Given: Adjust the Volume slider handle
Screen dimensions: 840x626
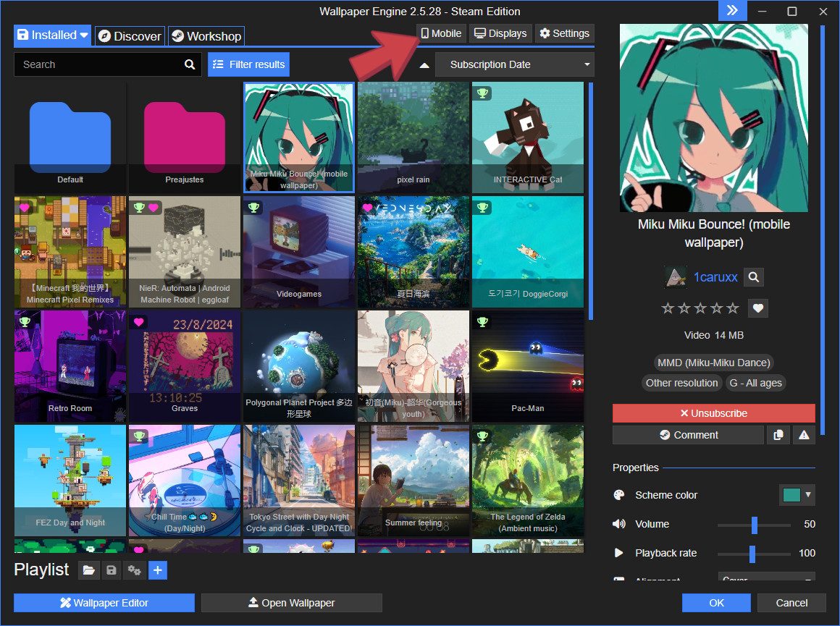Looking at the screenshot, I should pos(755,525).
